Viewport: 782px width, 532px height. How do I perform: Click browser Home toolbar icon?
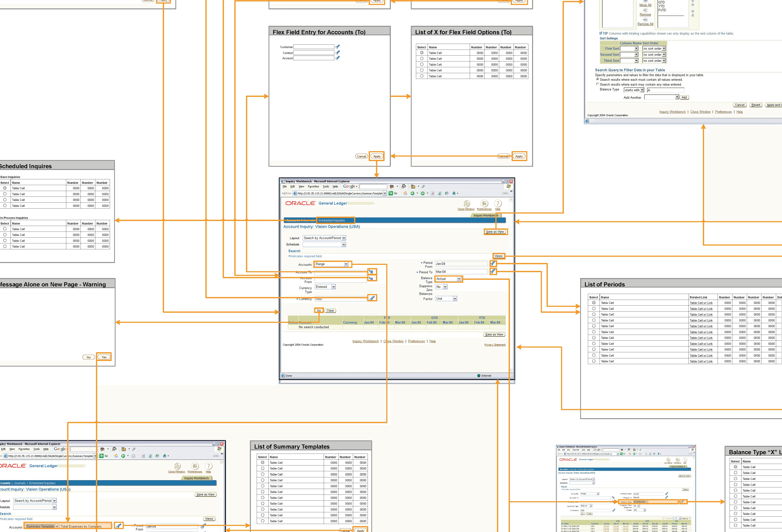[x=406, y=193]
